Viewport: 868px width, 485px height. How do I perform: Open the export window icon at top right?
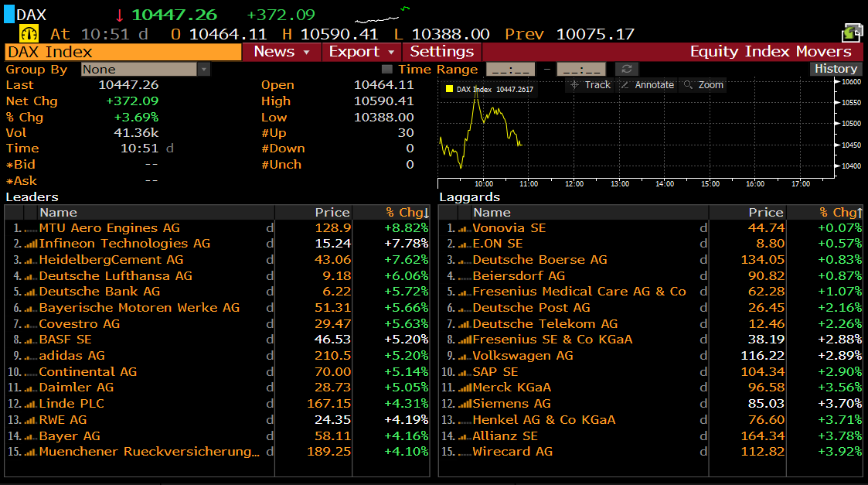pyautogui.click(x=852, y=32)
